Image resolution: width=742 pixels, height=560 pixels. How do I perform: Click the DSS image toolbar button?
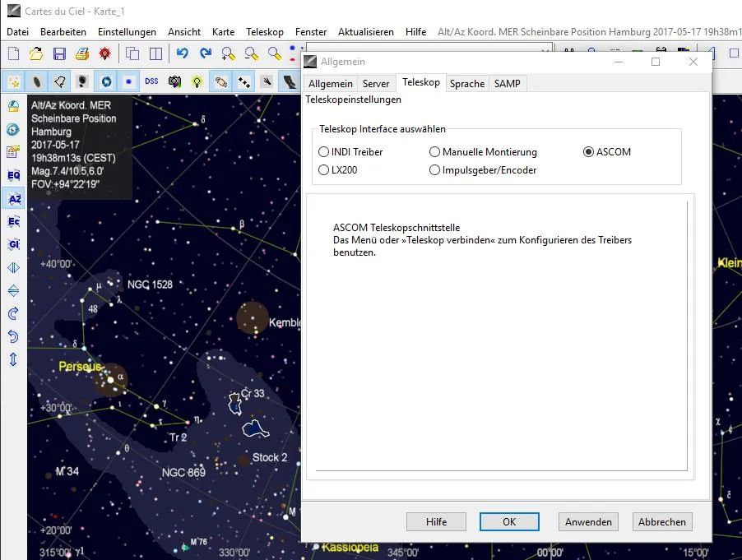tap(151, 81)
